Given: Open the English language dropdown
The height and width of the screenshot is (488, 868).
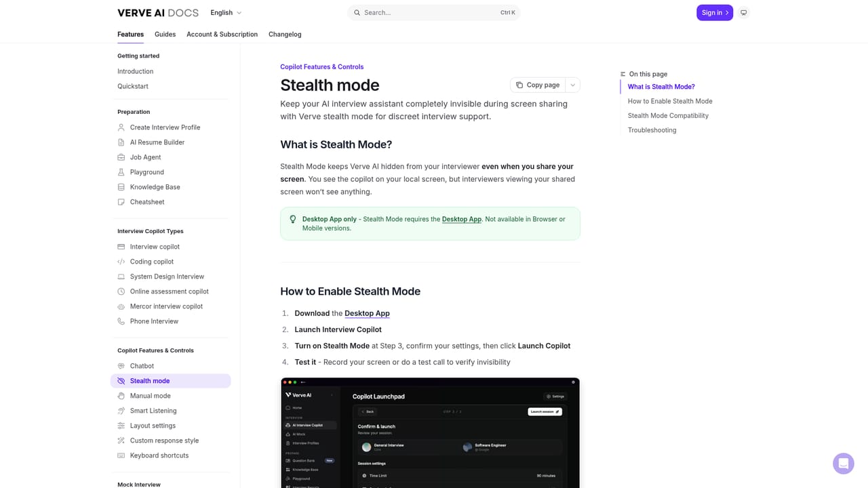Looking at the screenshot, I should (x=226, y=13).
